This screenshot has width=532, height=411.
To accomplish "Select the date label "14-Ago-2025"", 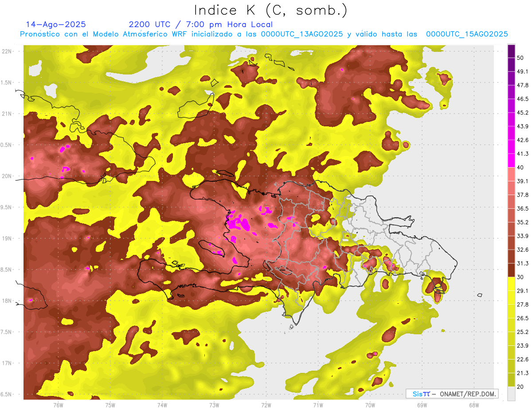I will pyautogui.click(x=56, y=24).
